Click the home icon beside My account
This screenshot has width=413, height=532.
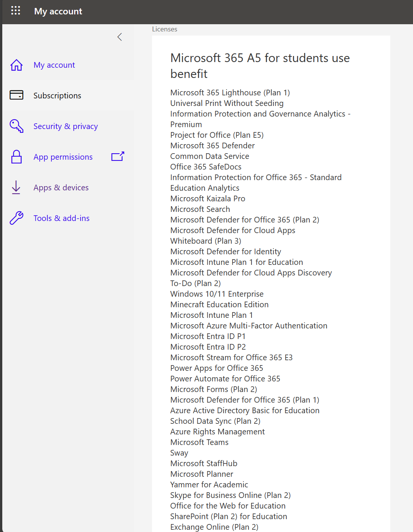pos(16,65)
